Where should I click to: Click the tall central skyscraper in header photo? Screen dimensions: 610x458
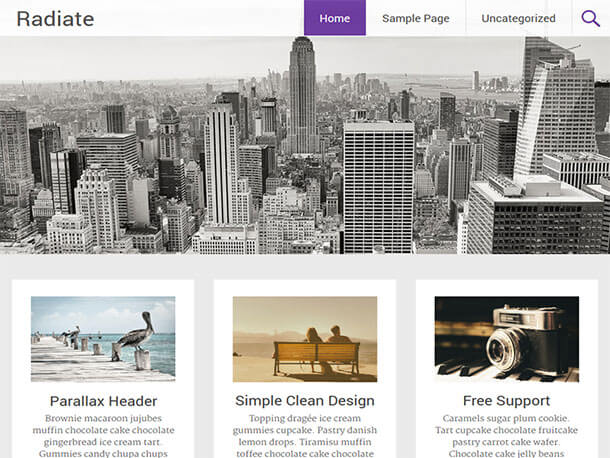302,95
